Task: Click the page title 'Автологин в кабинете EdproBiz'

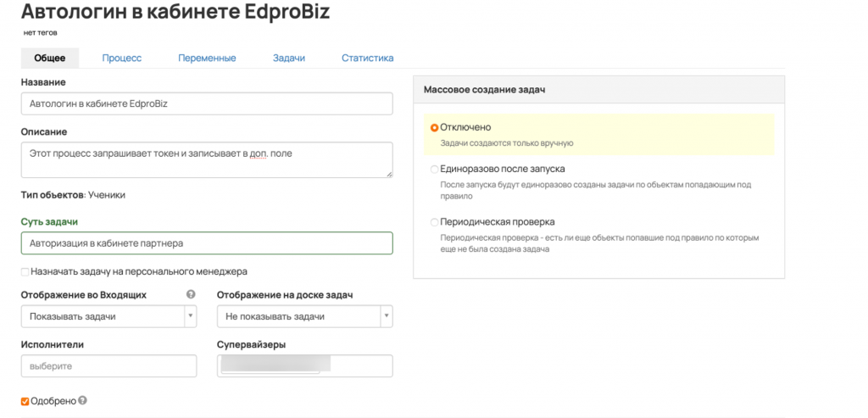Action: point(175,11)
